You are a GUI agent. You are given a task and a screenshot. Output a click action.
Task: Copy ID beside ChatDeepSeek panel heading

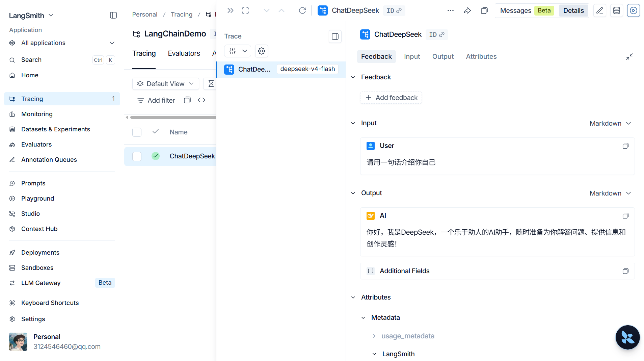pyautogui.click(x=437, y=34)
